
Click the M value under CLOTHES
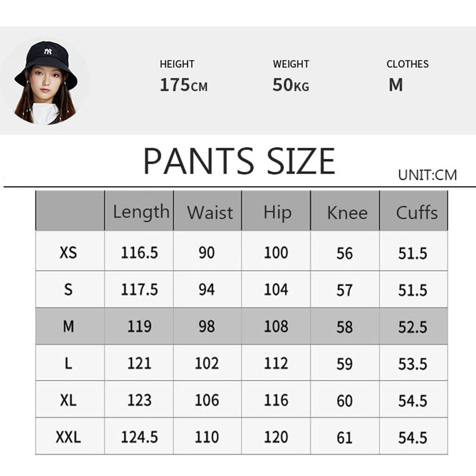pos(396,85)
